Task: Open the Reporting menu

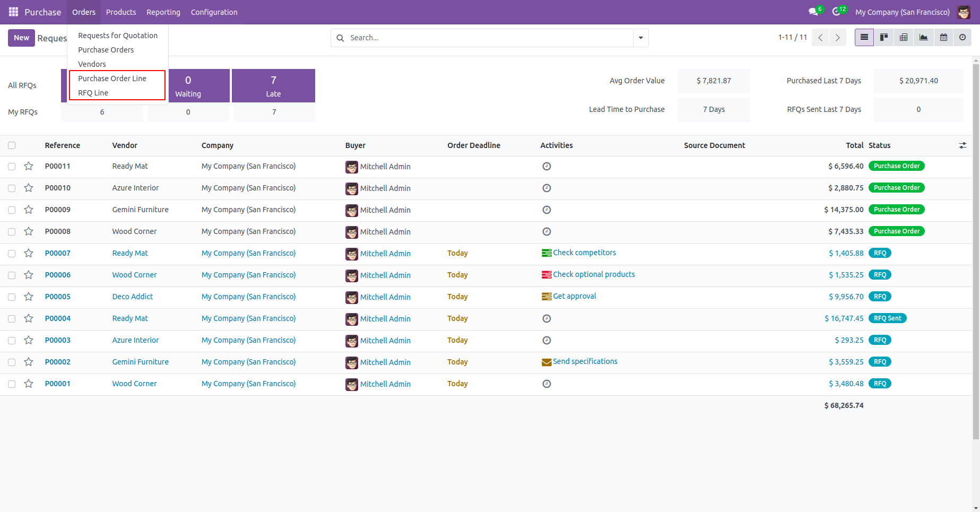Action: click(x=163, y=12)
